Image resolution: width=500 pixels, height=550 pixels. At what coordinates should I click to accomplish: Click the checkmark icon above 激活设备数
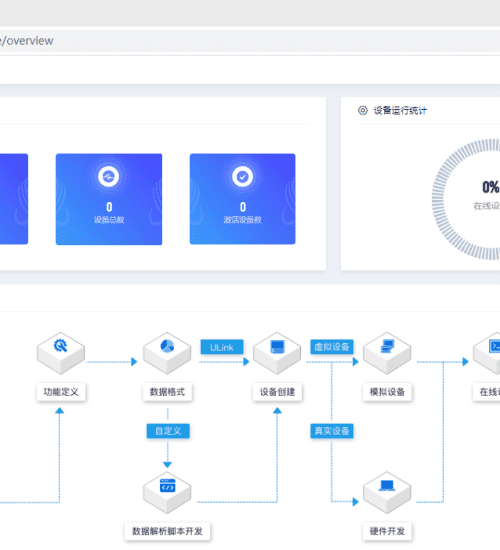(x=242, y=176)
